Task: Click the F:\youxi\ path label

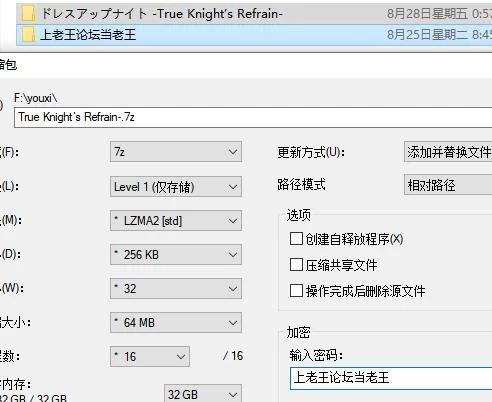Action: tap(36, 98)
